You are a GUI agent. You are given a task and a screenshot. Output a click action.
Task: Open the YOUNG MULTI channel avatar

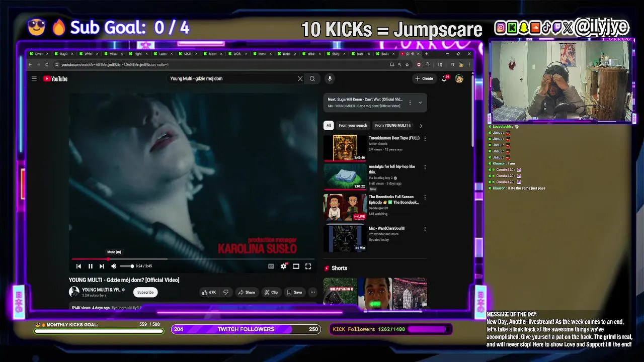(x=74, y=292)
